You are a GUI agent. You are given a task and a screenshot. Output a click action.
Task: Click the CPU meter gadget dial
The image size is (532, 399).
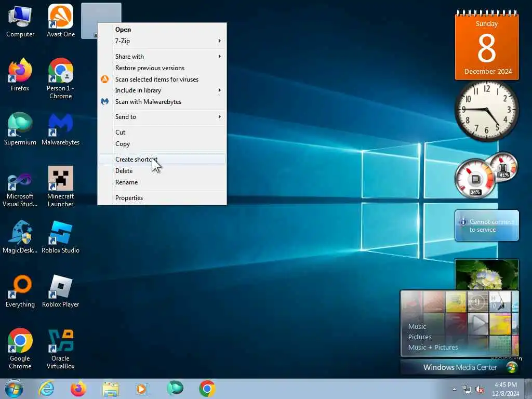[475, 179]
